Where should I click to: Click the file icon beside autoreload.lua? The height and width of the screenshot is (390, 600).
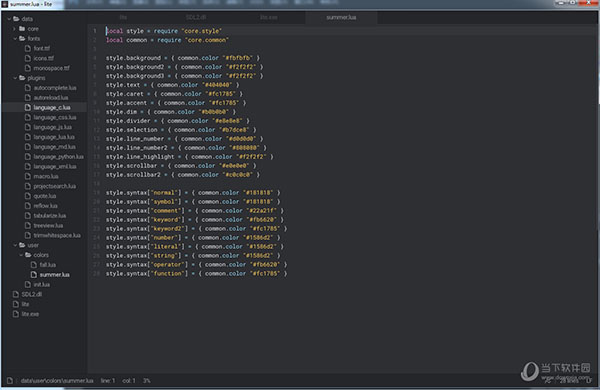[x=28, y=98]
